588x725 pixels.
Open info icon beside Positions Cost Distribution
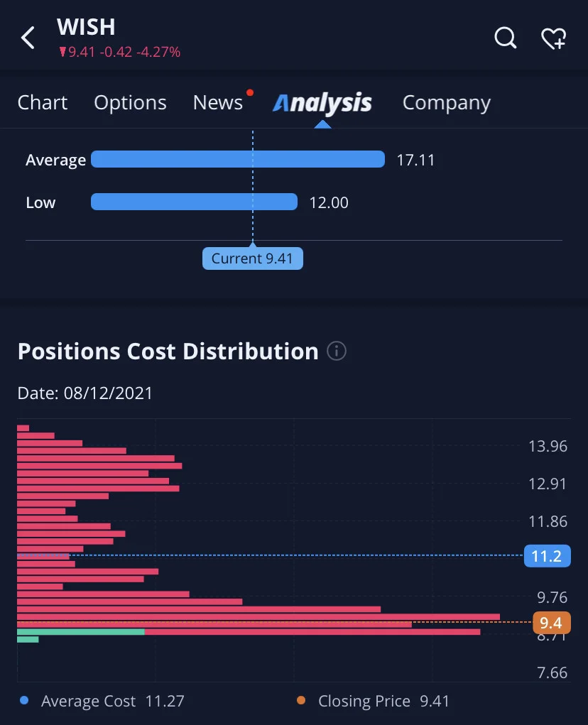point(337,351)
